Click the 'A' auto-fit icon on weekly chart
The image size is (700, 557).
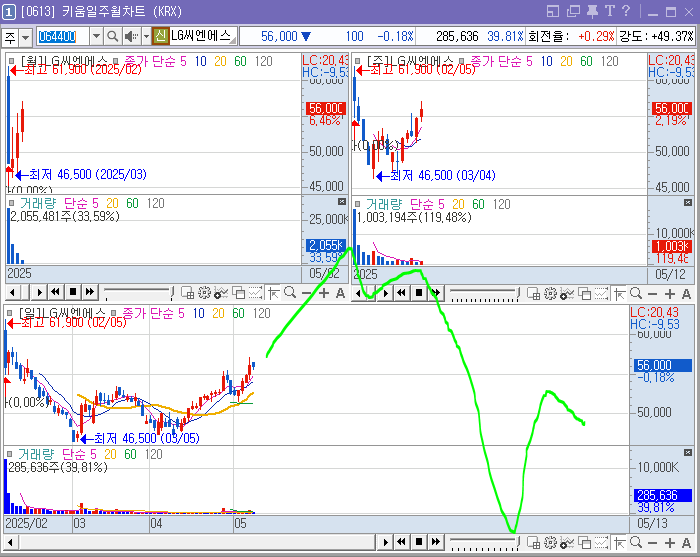[687, 294]
